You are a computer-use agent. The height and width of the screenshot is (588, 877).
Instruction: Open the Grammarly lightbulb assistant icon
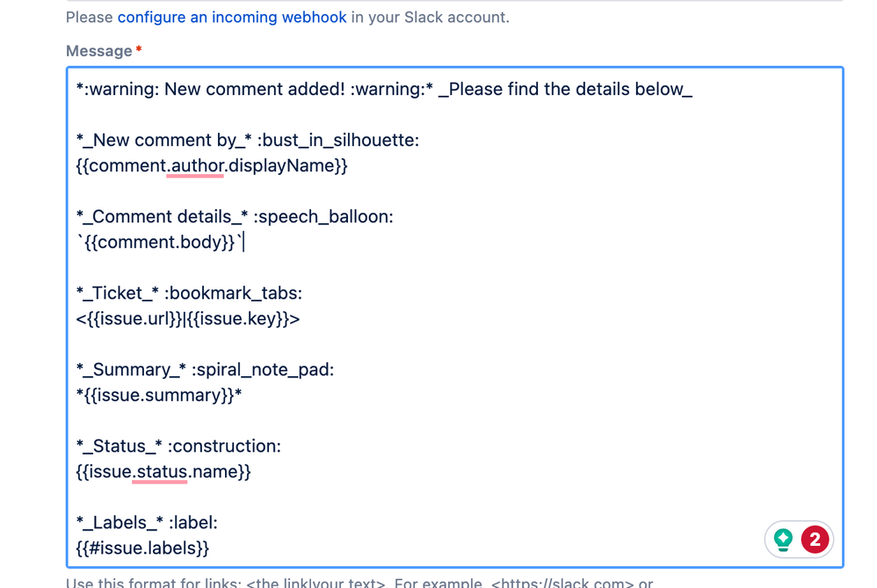782,540
